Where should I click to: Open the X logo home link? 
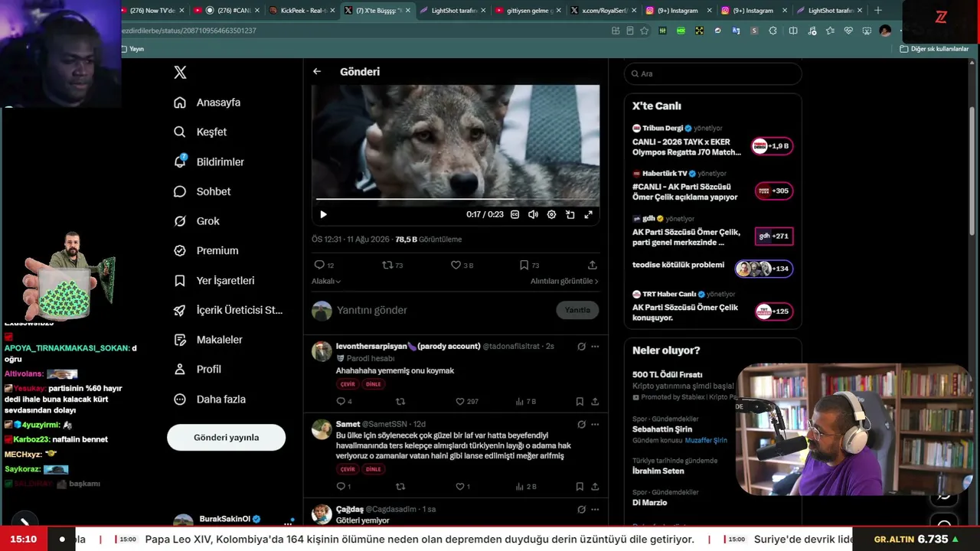click(x=180, y=73)
